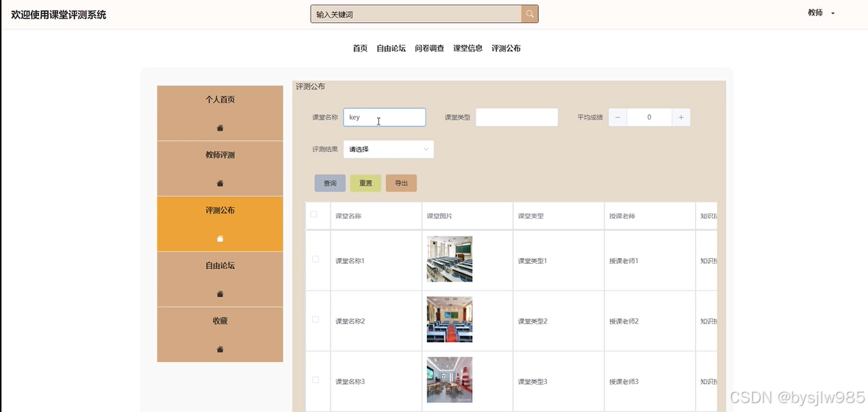Viewport: 868px width, 412px height.
Task: Open 课堂信息 in top navigation
Action: coord(467,48)
